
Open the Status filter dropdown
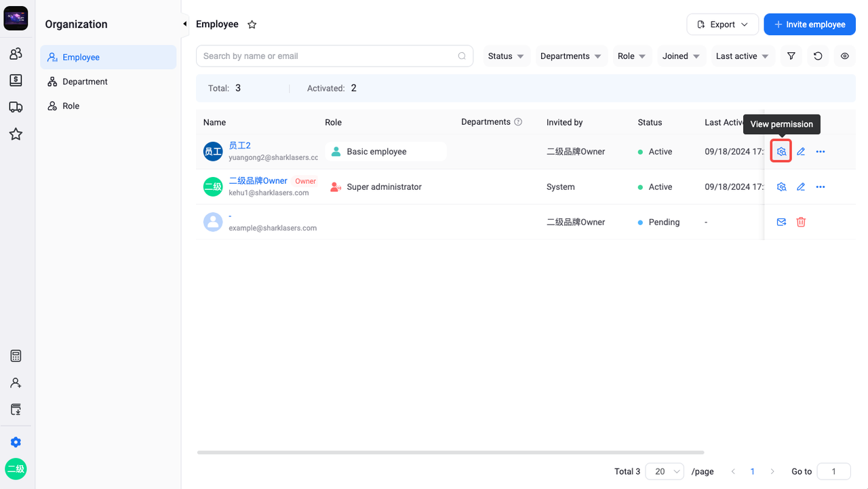coord(507,56)
